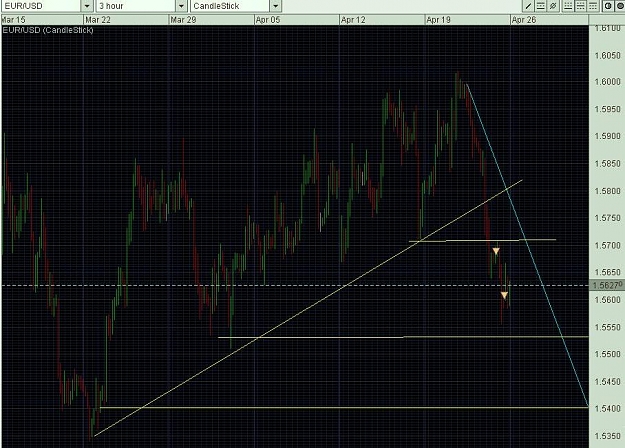Click the Apr 12 date label

click(353, 20)
